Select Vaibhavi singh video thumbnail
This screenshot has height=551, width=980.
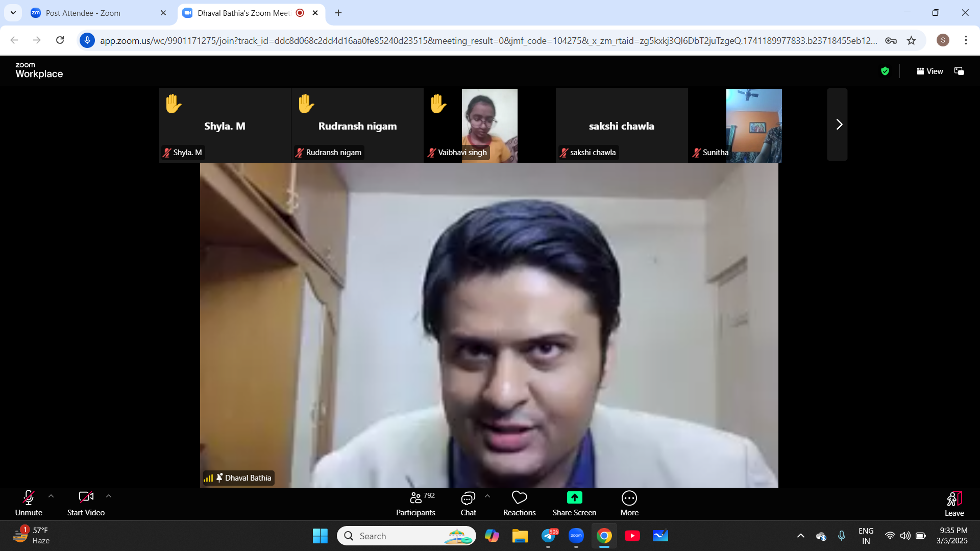tap(489, 126)
